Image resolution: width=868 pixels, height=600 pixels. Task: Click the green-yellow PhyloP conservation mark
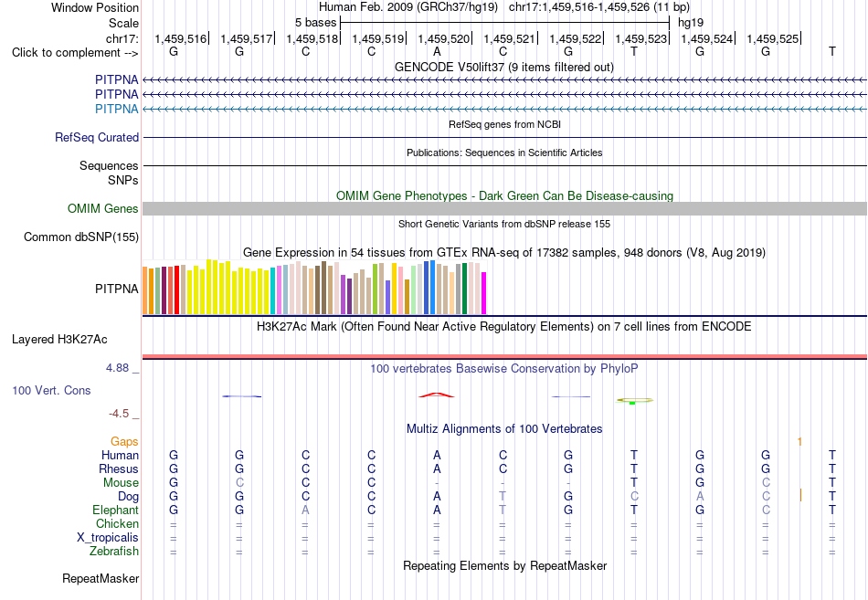click(x=634, y=400)
